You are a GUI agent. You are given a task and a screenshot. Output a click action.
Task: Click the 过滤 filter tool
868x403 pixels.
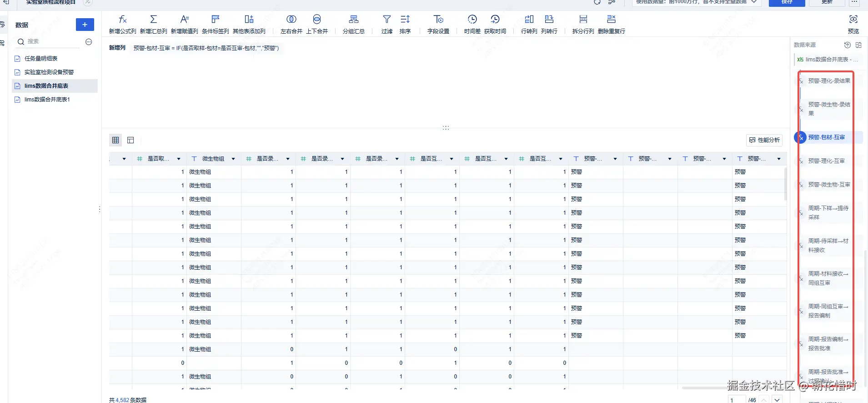pyautogui.click(x=386, y=24)
